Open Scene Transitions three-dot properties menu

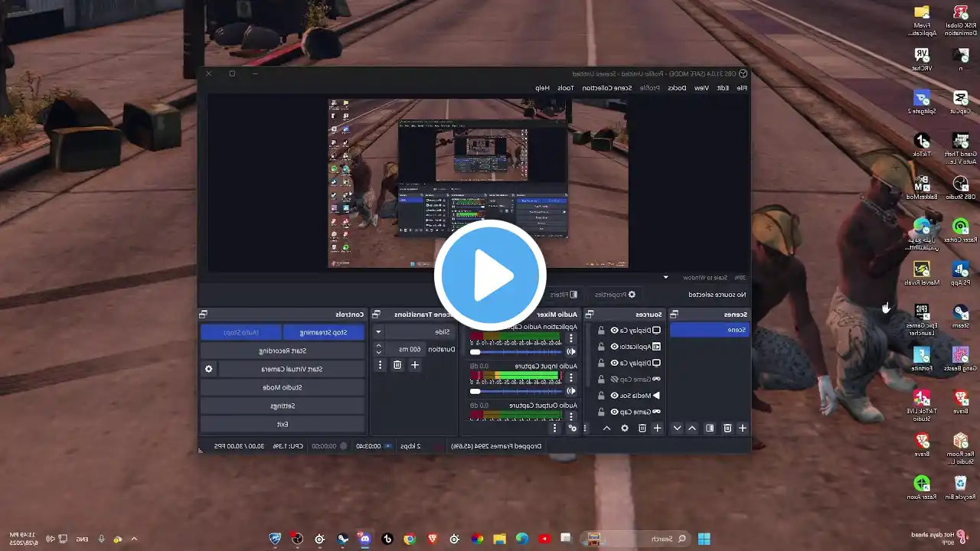tap(380, 365)
